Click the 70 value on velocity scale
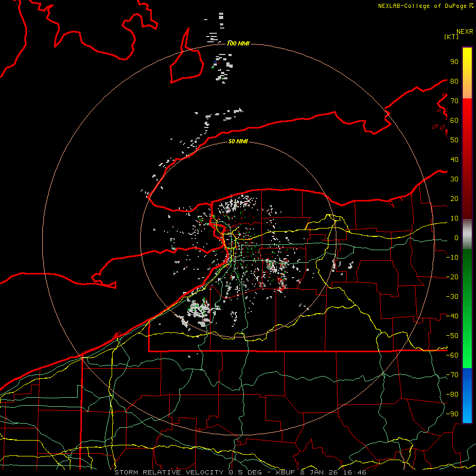The height and width of the screenshot is (476, 476). click(454, 101)
